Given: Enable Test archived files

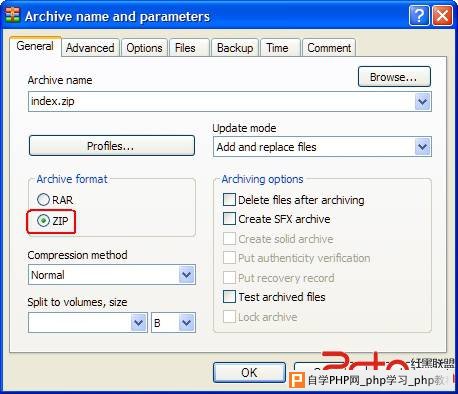Looking at the screenshot, I should point(274,297).
